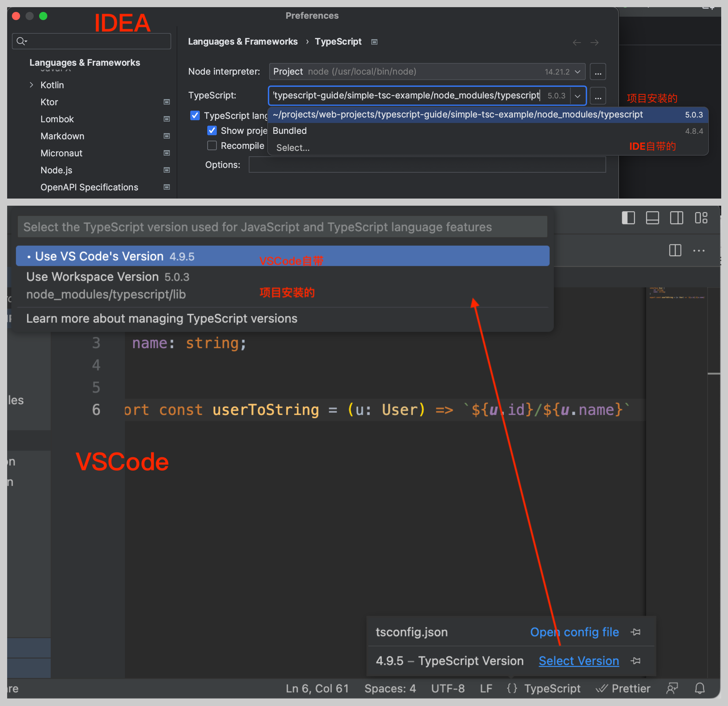The width and height of the screenshot is (728, 706).
Task: Click the preferences search field in IDEA
Action: [91, 41]
